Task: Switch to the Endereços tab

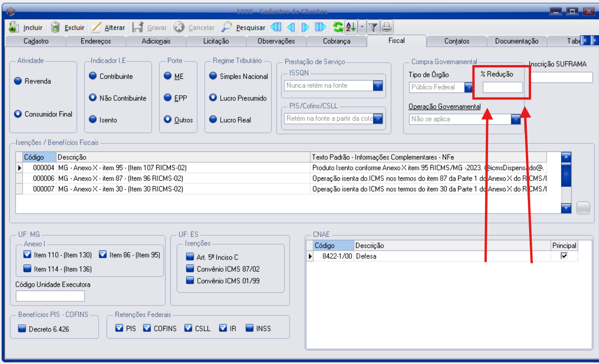Action: 96,41
